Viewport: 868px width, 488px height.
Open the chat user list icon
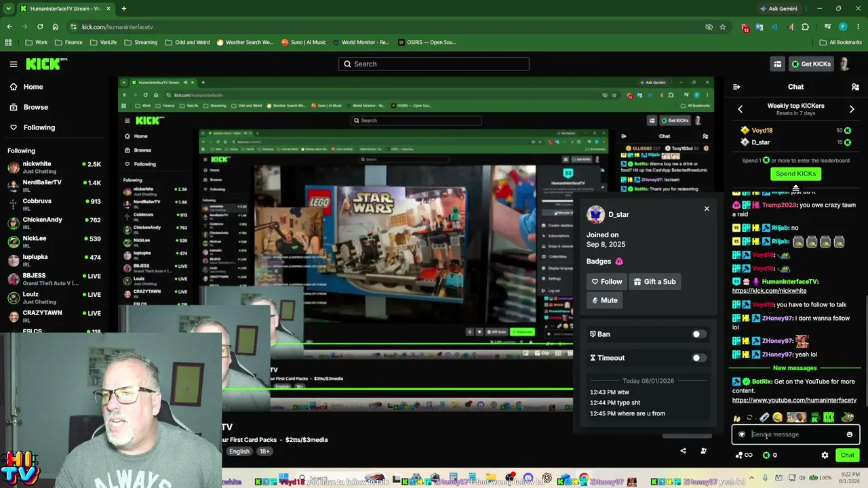855,87
